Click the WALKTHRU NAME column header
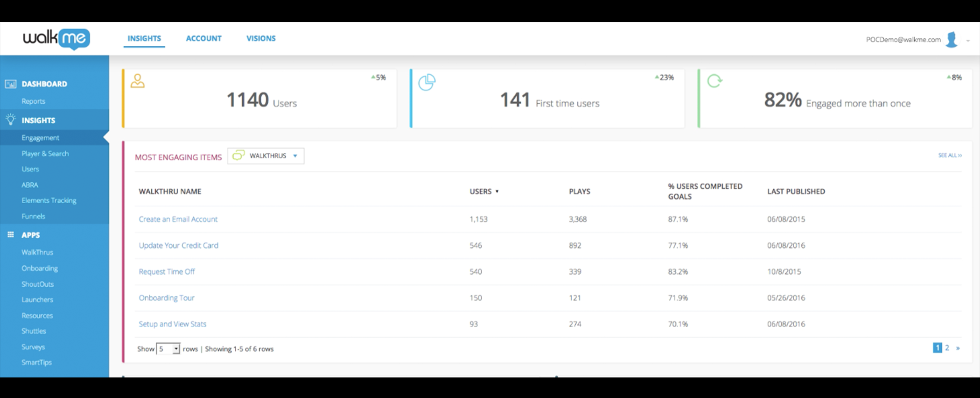The image size is (980, 398). point(170,191)
